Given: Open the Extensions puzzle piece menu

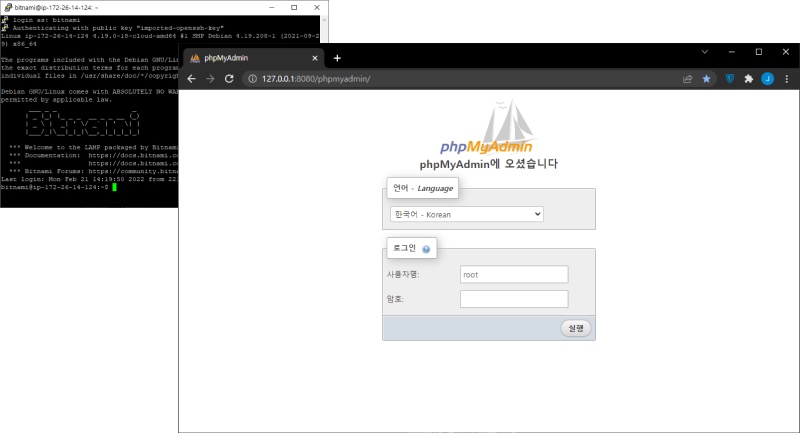Looking at the screenshot, I should [x=749, y=78].
